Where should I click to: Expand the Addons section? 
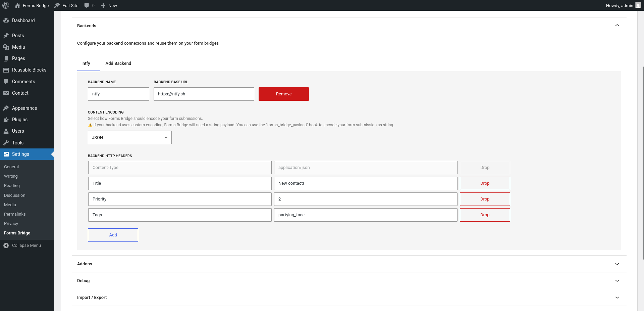point(349,264)
